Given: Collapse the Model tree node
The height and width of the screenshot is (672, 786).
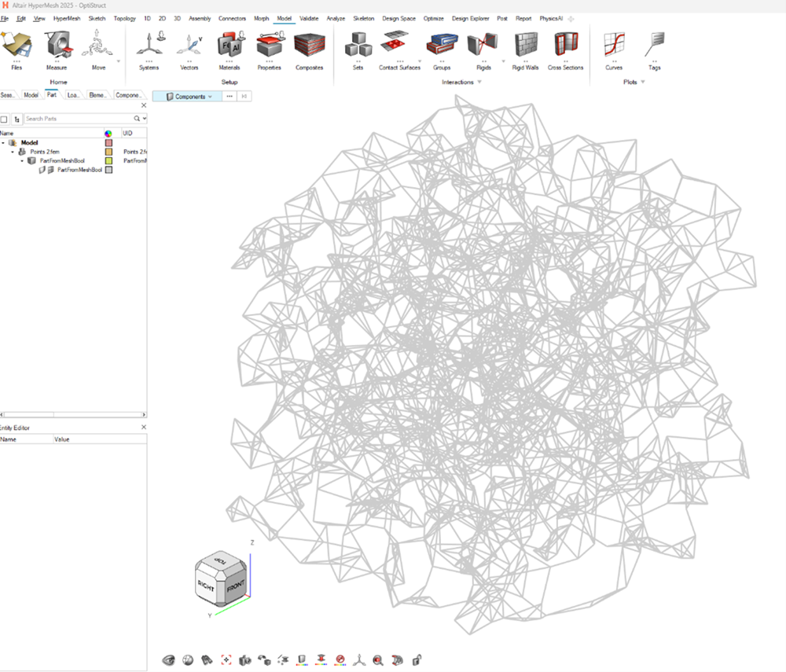Looking at the screenshot, I should pyautogui.click(x=3, y=143).
